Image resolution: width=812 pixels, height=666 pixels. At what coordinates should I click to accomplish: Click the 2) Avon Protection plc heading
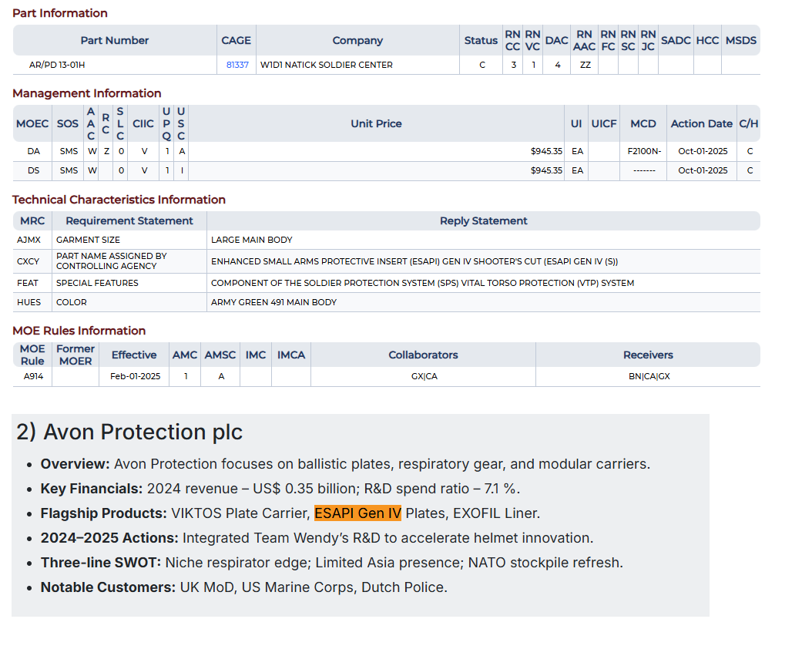click(x=129, y=432)
